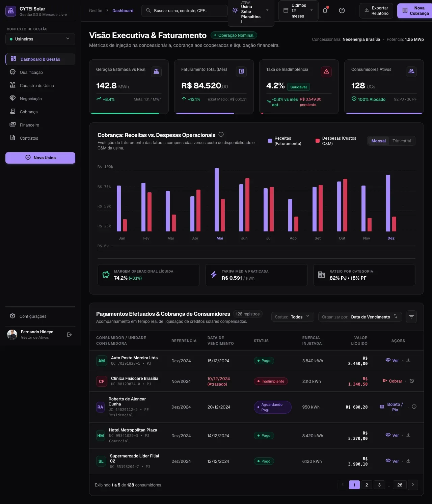The width and height of the screenshot is (432, 504).
Task: Download invoice for Supermercado Líder Filial 02
Action: pyautogui.click(x=408, y=461)
